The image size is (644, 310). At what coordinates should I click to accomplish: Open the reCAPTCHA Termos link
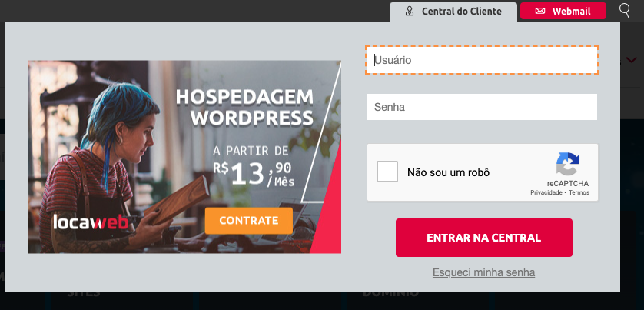point(579,192)
